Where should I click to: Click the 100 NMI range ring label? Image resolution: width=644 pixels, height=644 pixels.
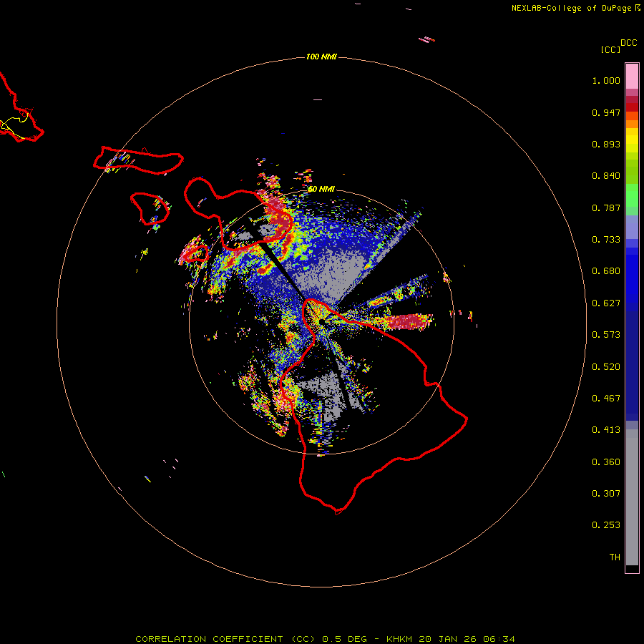tap(321, 57)
